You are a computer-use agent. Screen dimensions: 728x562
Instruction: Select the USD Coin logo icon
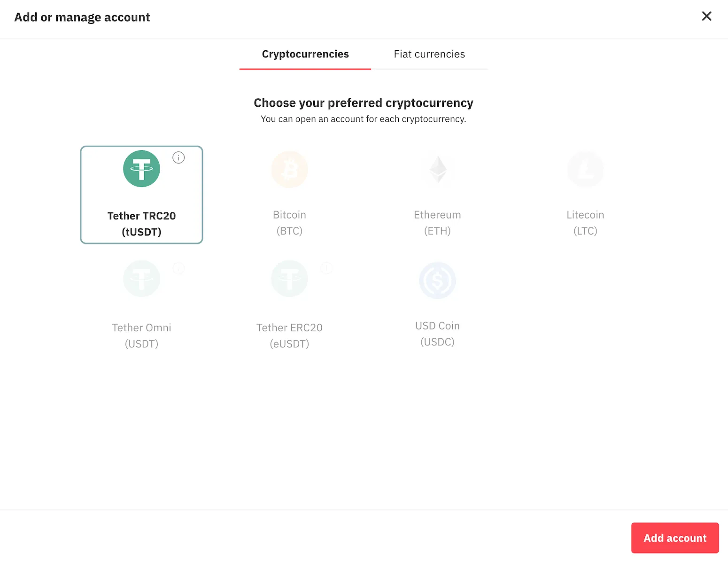click(437, 281)
